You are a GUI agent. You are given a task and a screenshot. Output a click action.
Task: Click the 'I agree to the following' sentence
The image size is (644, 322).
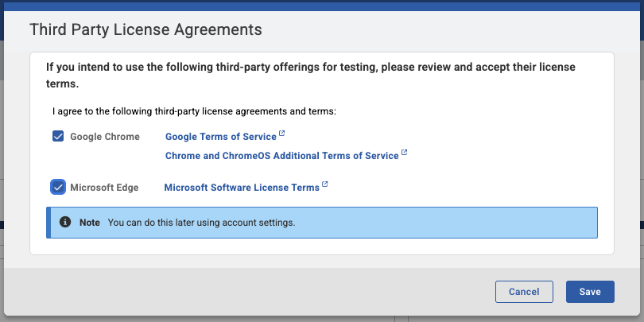point(194,111)
